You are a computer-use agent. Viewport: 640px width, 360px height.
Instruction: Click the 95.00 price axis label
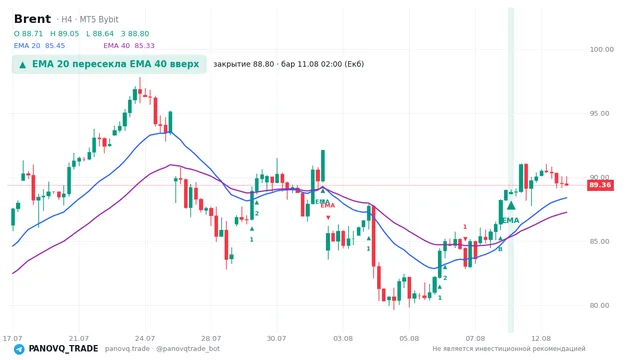point(599,113)
